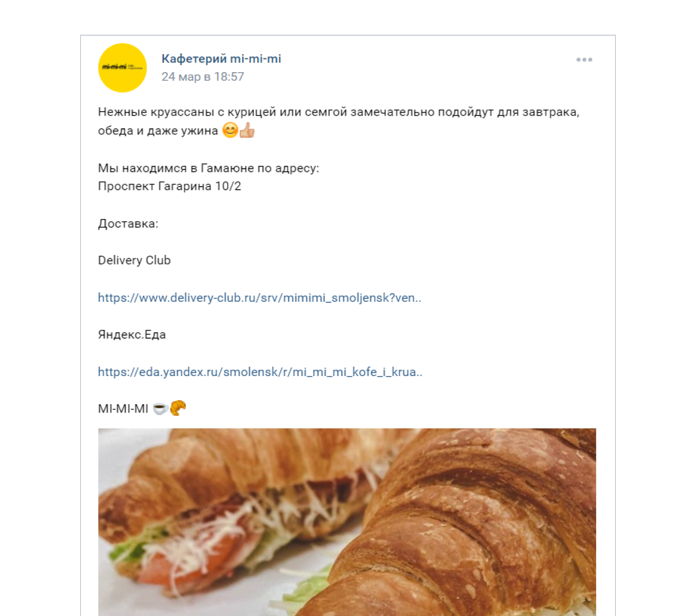Expand the truncated delivery-club.ru URL
This screenshot has height=616, width=696.
pos(259,297)
